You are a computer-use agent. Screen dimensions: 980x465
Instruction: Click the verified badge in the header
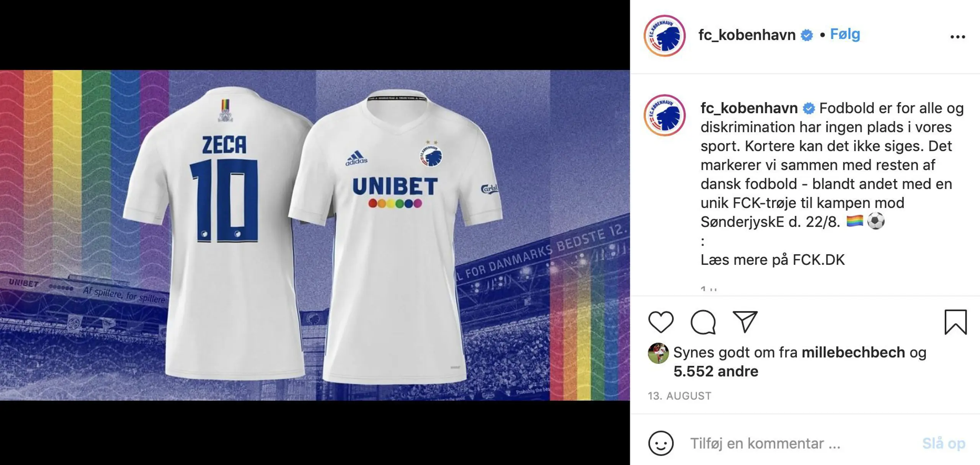click(x=807, y=35)
